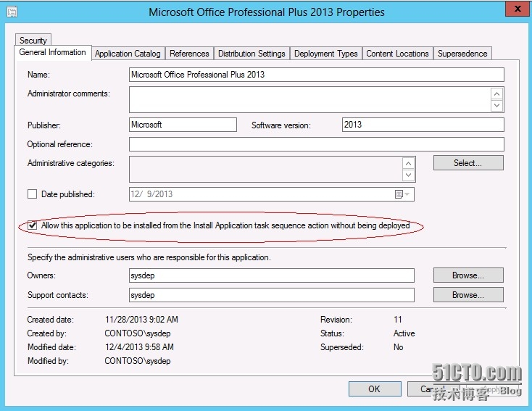
Task: Click the properties dialog title bar icon
Action: coord(12,12)
